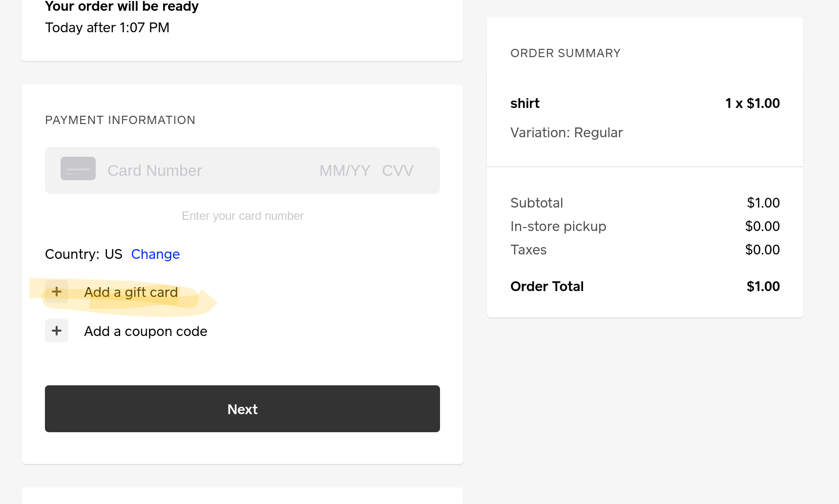This screenshot has width=839, height=504.
Task: Click the Subtotal label in order summary
Action: tap(537, 203)
